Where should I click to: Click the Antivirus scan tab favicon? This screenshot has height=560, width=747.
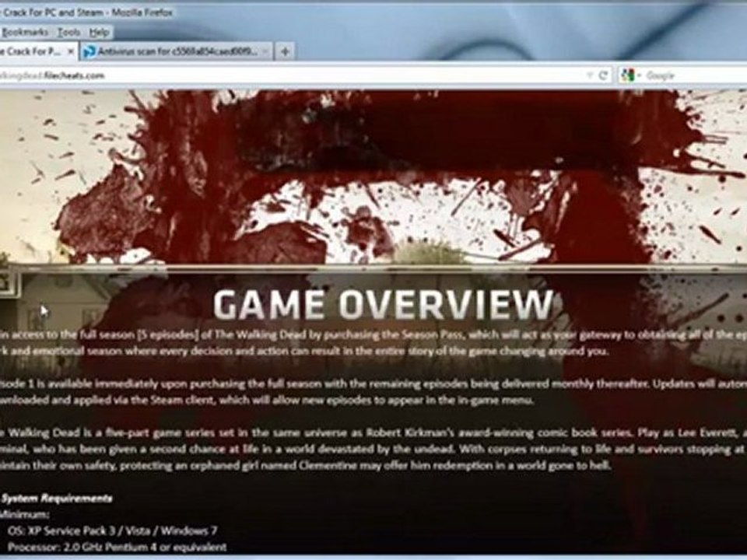(89, 51)
